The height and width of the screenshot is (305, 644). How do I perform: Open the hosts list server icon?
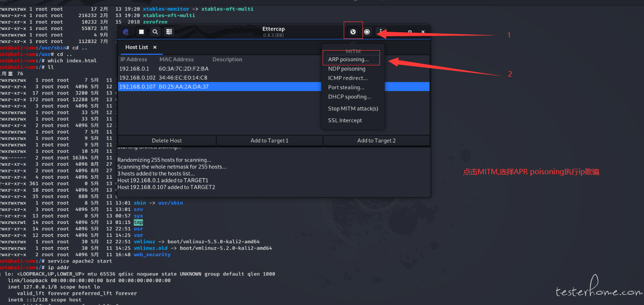click(169, 32)
